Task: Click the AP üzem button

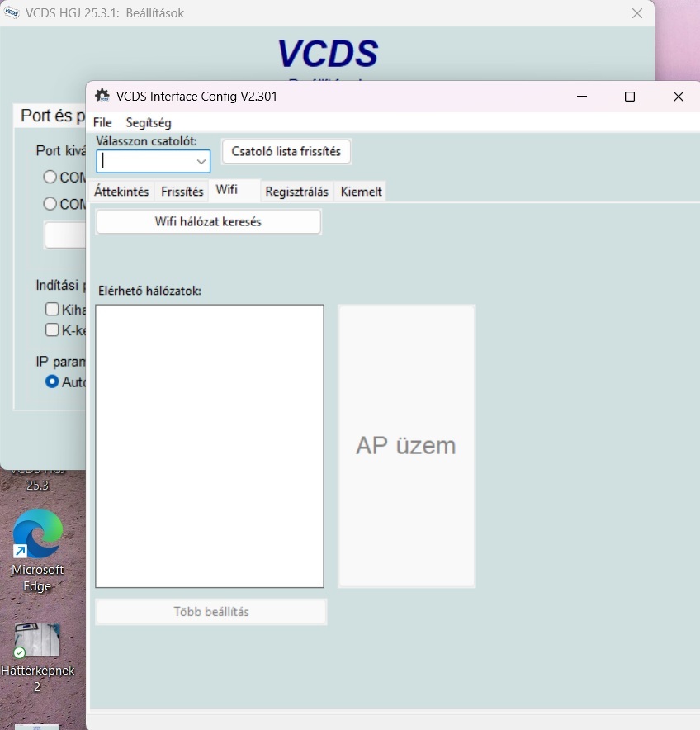Action: click(406, 446)
